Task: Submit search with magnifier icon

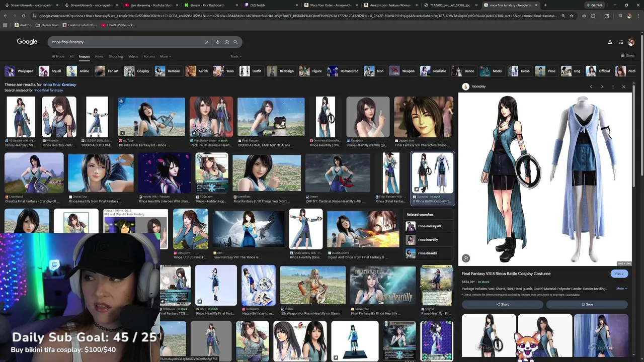Action: [235, 42]
